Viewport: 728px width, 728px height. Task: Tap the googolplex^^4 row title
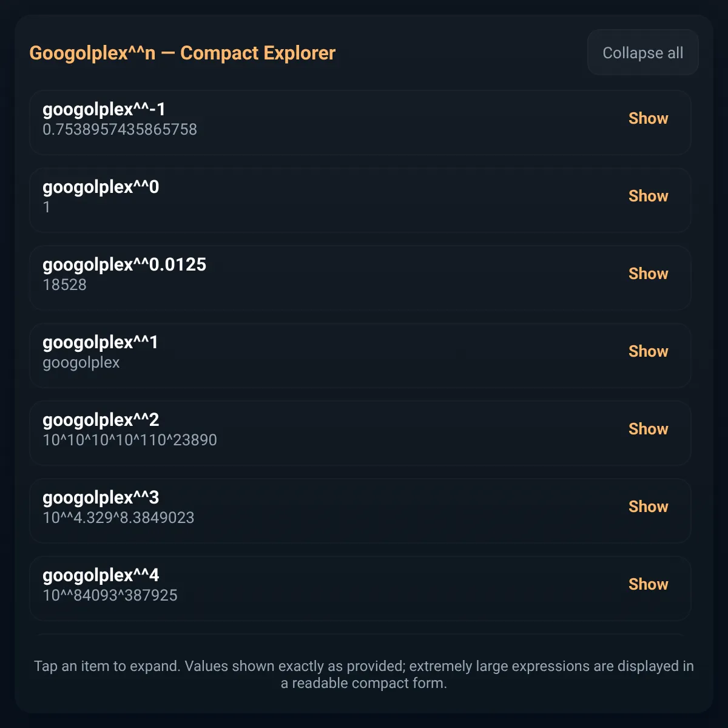[101, 576]
